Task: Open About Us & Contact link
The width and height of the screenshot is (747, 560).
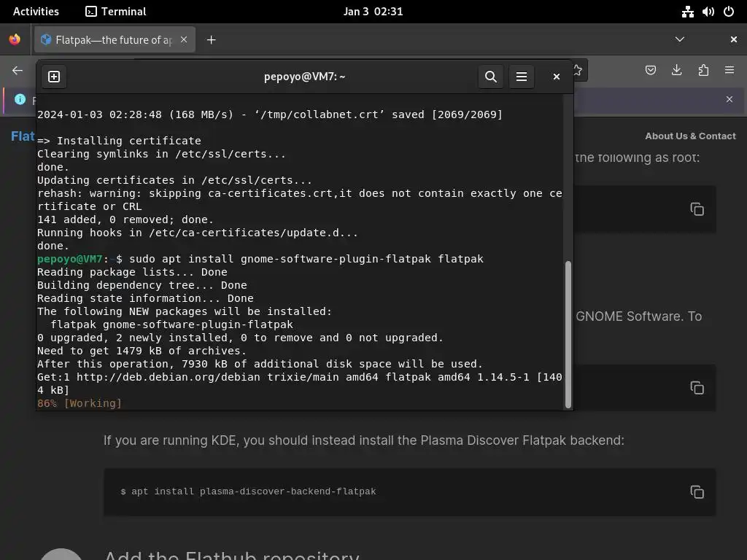Action: click(690, 136)
